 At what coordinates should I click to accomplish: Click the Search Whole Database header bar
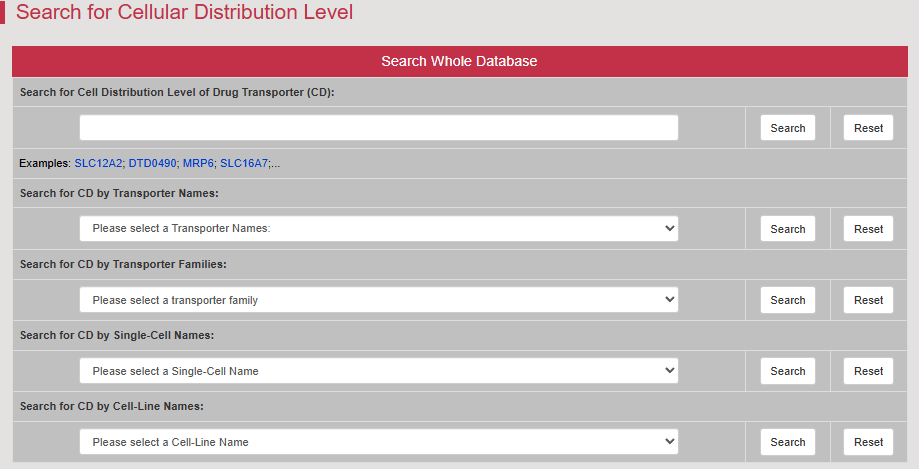click(x=460, y=62)
